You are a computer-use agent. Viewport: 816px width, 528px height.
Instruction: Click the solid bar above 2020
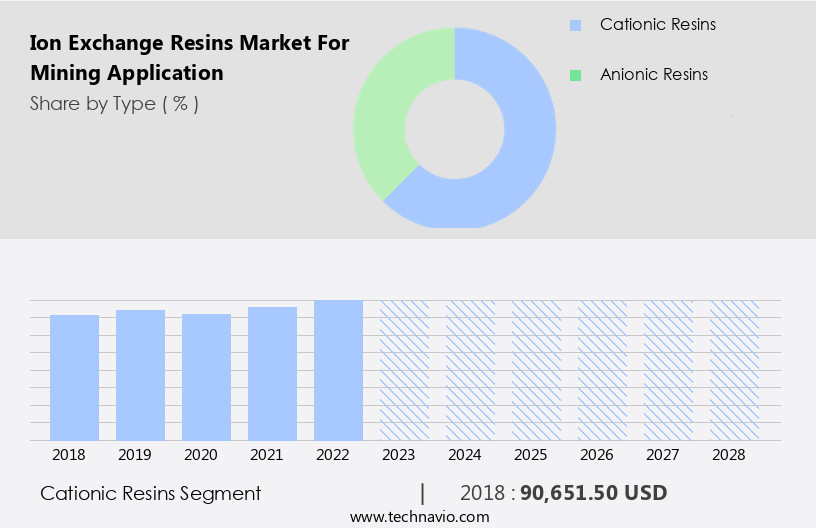click(x=206, y=377)
